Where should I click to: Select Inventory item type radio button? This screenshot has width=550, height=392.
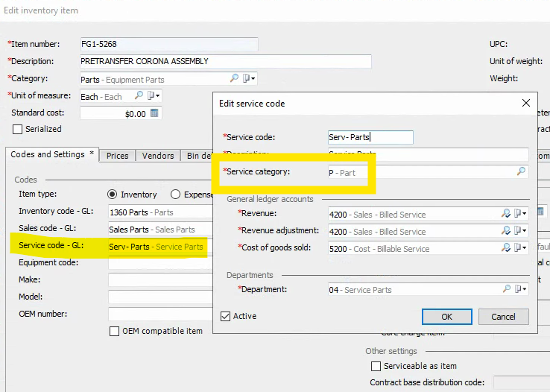point(113,195)
